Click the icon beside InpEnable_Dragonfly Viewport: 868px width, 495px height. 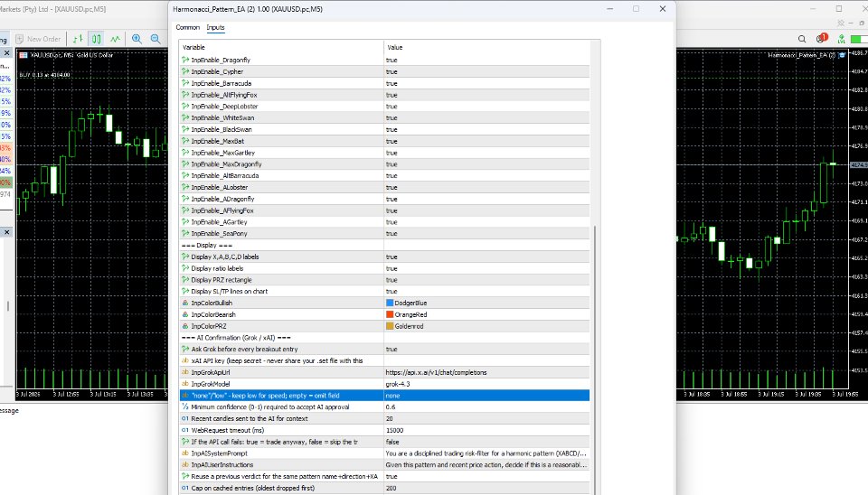tap(185, 60)
